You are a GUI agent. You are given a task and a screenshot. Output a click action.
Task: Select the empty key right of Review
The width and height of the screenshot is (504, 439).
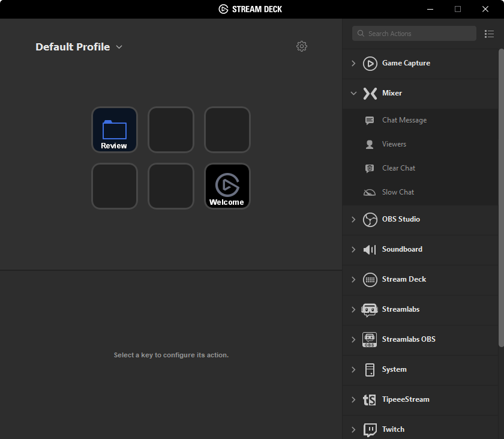click(x=171, y=130)
